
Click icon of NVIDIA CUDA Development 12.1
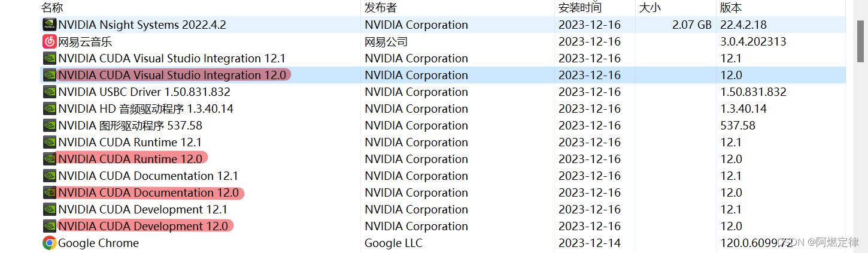tap(50, 209)
